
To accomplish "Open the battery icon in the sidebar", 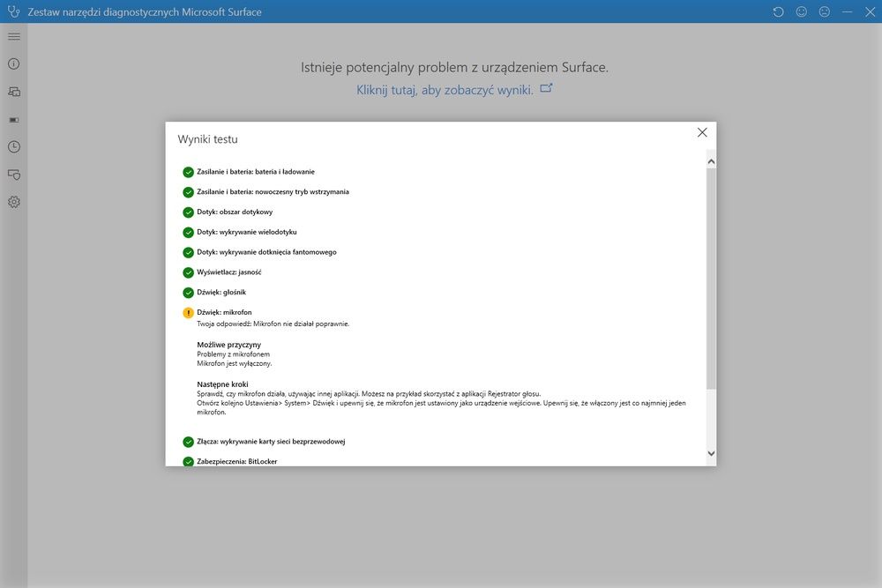I will (x=14, y=120).
